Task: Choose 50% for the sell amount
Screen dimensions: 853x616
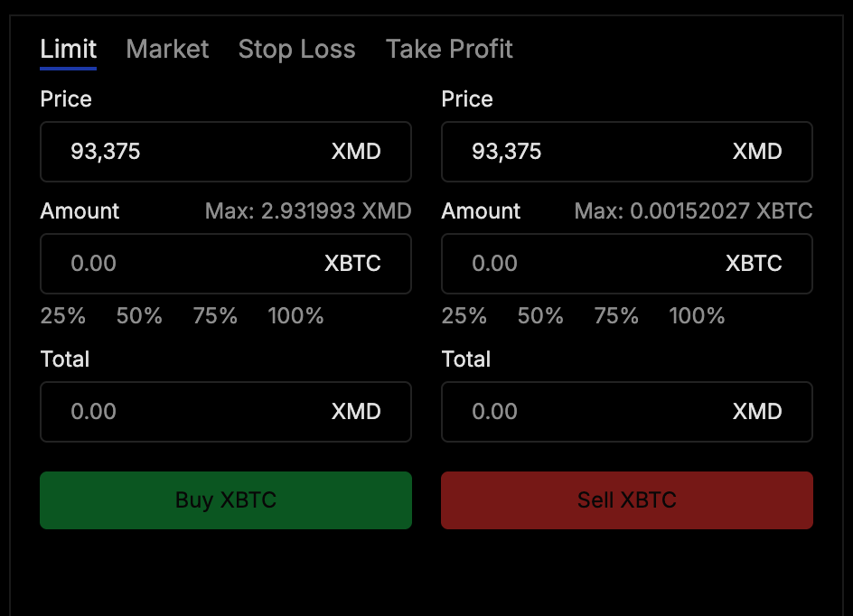Action: click(x=540, y=316)
